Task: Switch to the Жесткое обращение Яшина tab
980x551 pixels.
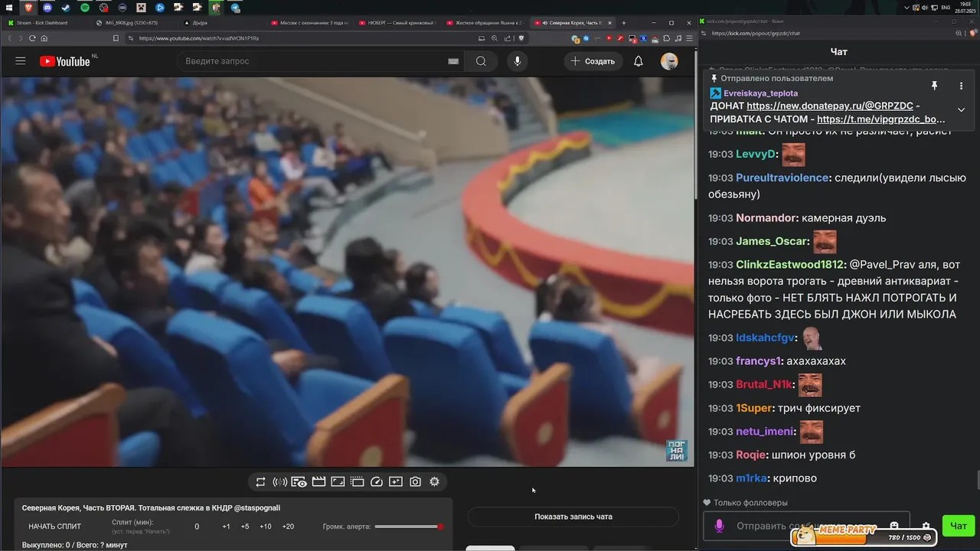Action: click(486, 23)
